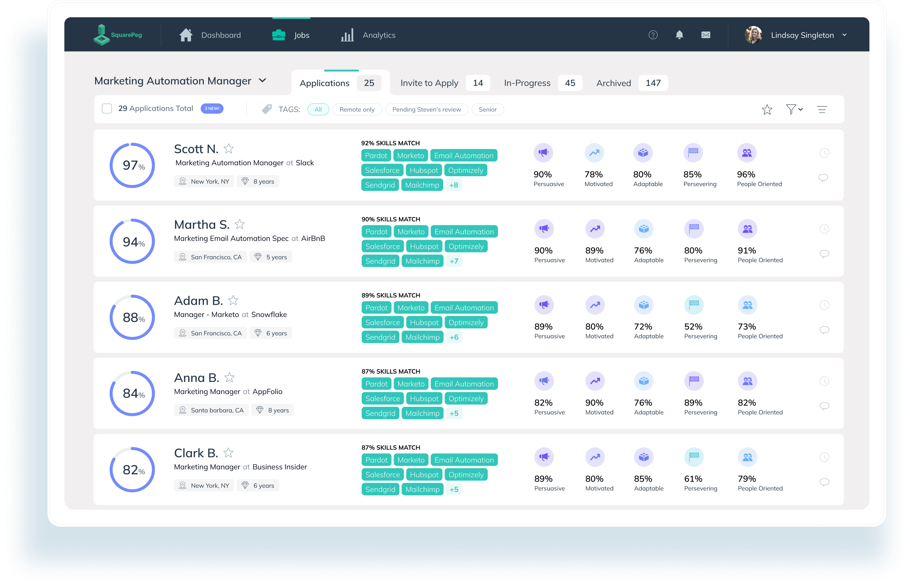Open Jobs in top navigation
The image size is (910, 588).
click(290, 35)
